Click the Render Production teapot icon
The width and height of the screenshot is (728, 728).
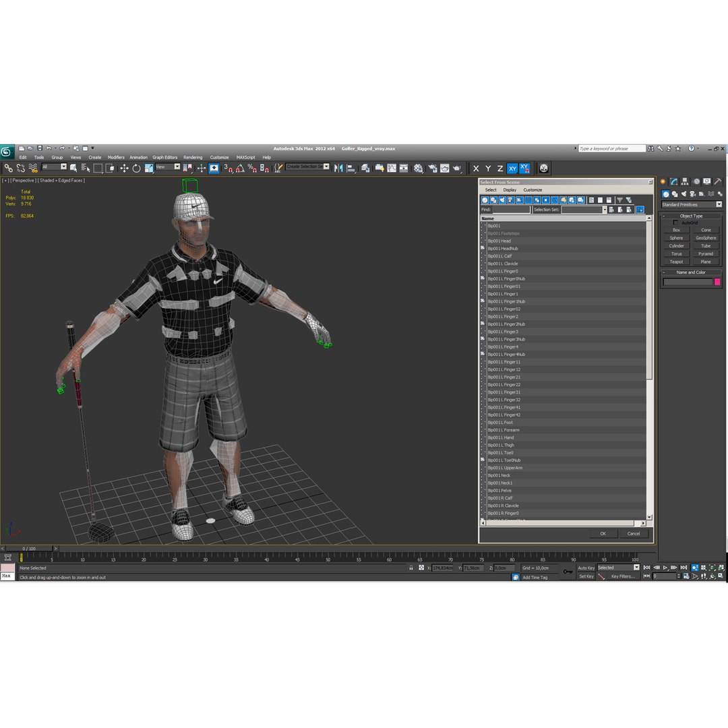coord(457,168)
